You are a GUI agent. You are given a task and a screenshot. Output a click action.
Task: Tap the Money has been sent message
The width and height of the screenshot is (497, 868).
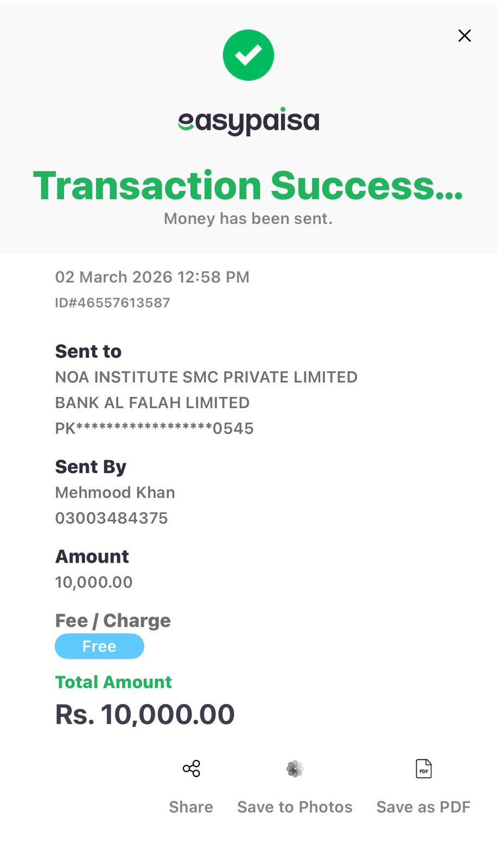(248, 219)
